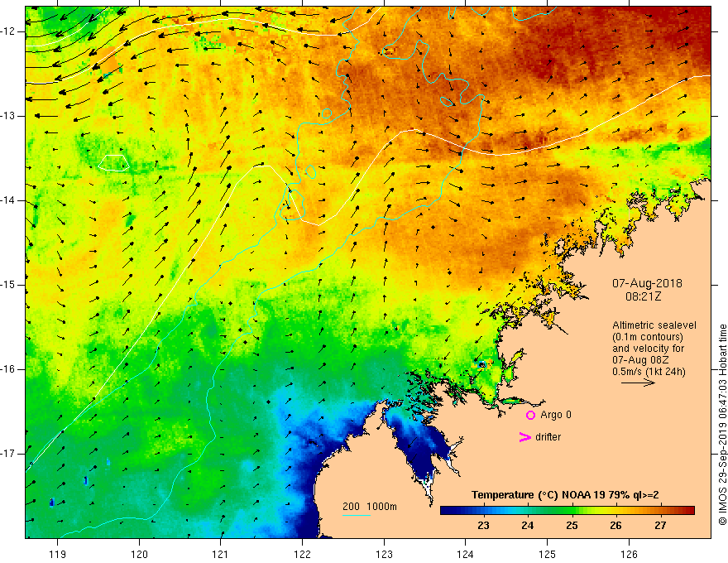Viewport: 728px width, 563px height.
Task: Click the 'Altimetric sealevel' caption text
Action: [654, 325]
